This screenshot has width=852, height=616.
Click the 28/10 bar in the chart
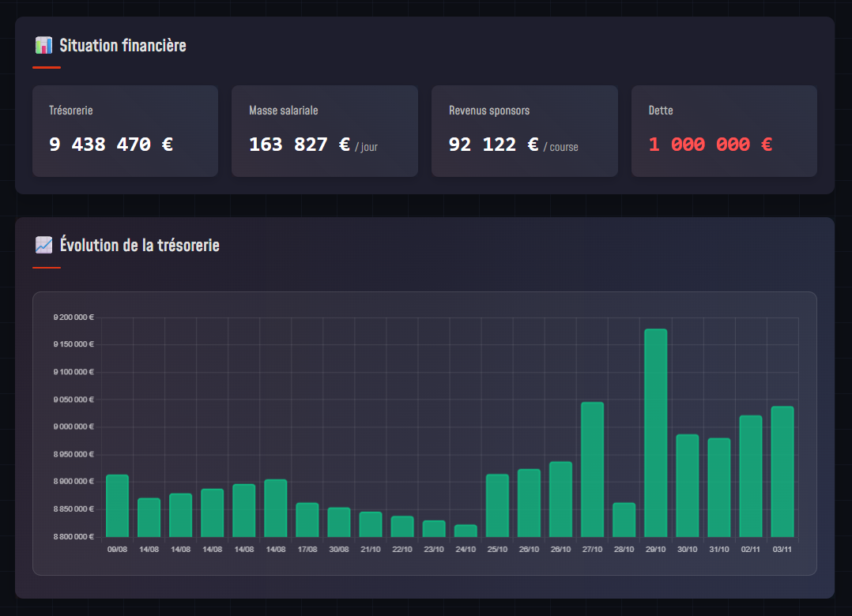[624, 520]
